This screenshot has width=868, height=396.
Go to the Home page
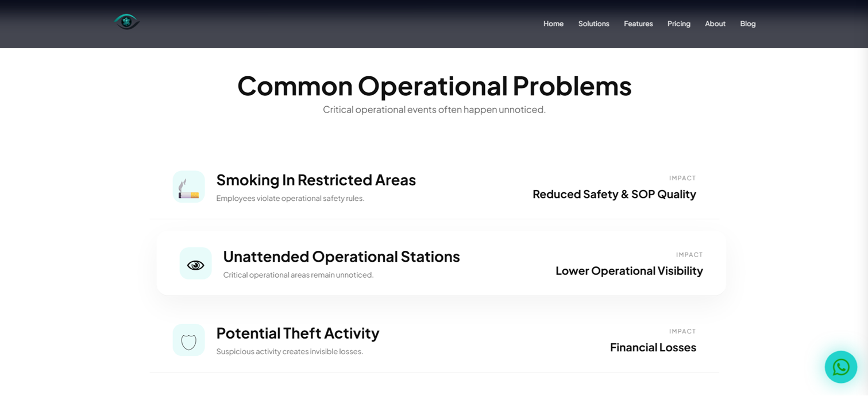pos(553,24)
